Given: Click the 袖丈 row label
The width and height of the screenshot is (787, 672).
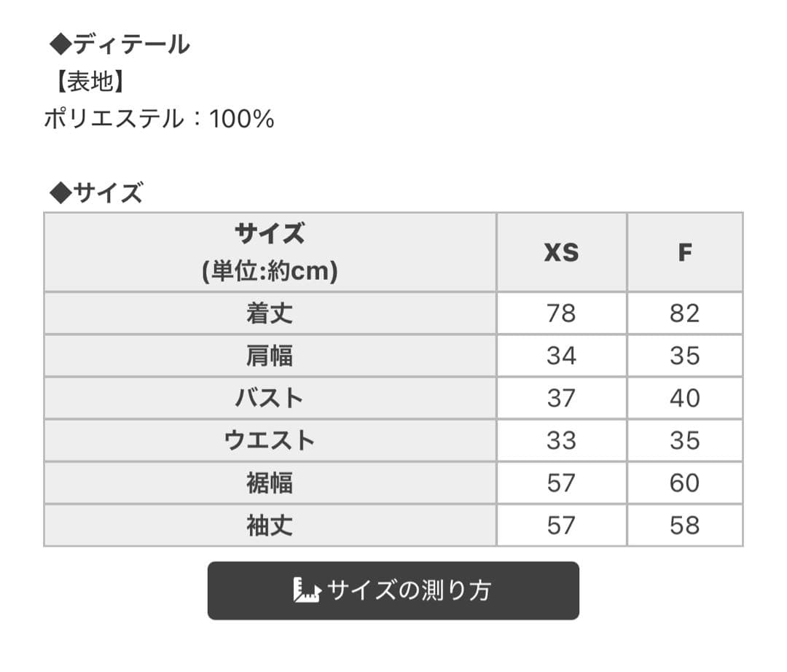Looking at the screenshot, I should point(270,525).
